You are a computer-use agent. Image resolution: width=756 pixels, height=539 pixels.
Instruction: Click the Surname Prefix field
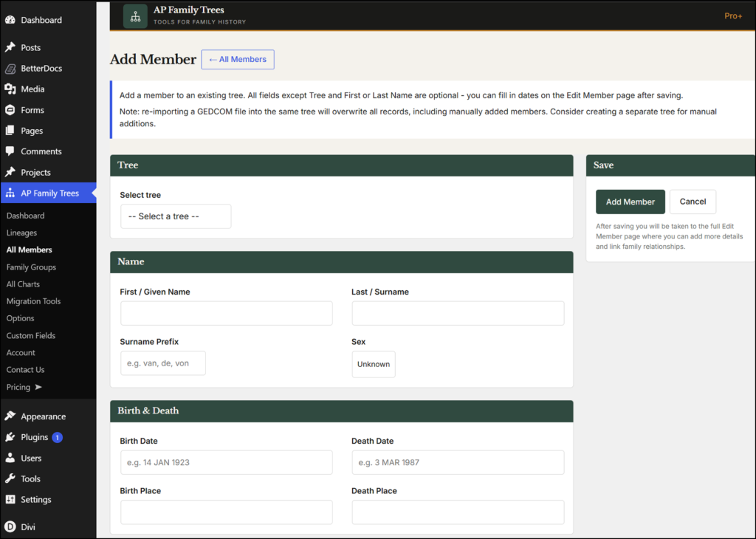[163, 363]
